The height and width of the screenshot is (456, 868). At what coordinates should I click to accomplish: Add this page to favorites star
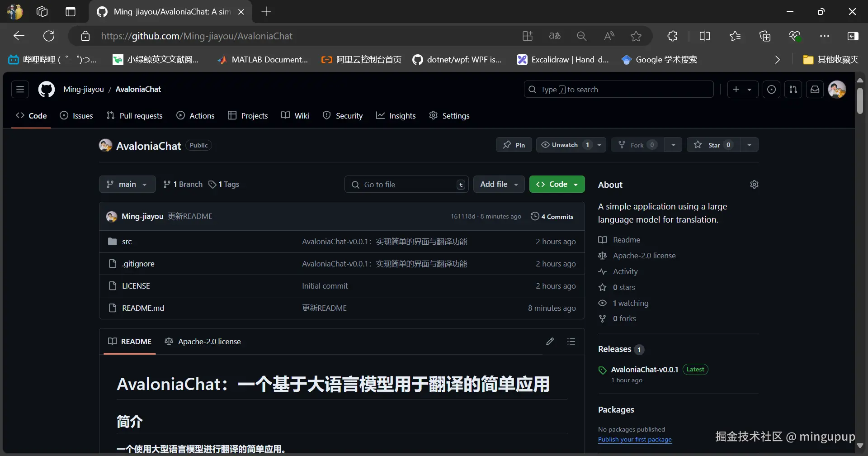tap(636, 36)
